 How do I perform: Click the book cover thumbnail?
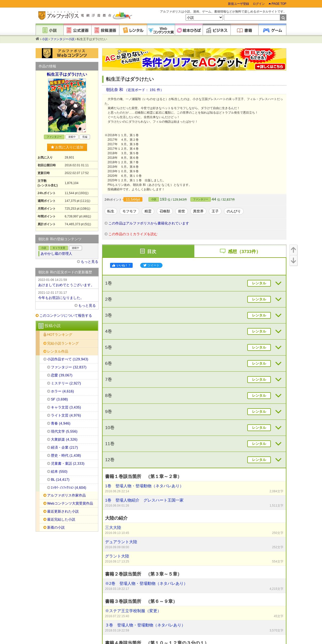67,105
